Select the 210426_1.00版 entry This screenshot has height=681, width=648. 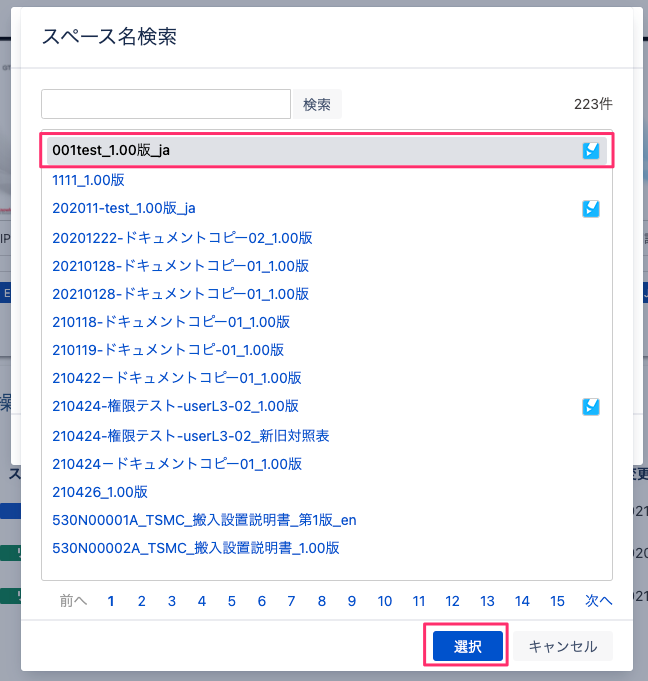(100, 492)
